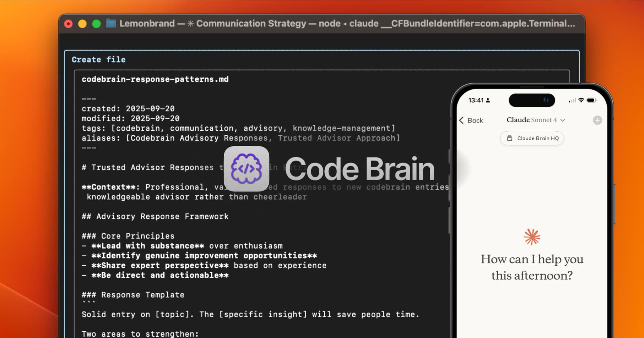The width and height of the screenshot is (644, 338).
Task: Click the archive box icon inside Claude Brain HQ chip
Action: pos(509,138)
